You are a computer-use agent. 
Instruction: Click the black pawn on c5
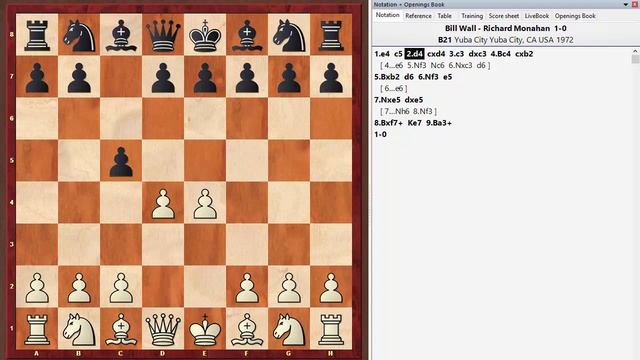tap(121, 161)
